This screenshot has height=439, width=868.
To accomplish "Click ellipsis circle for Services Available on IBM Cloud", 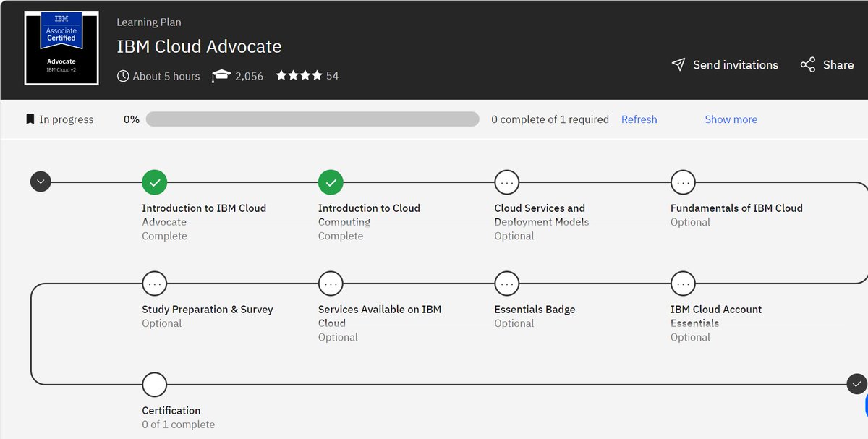I will coord(331,284).
